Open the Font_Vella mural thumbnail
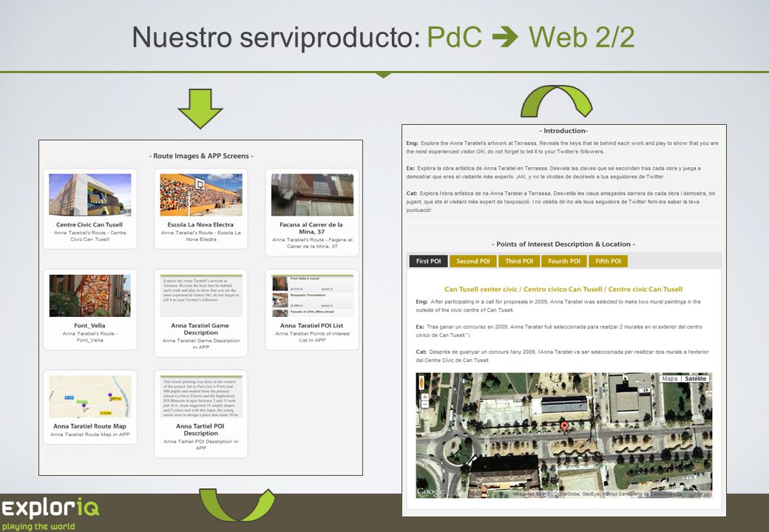This screenshot has width=769, height=532. (89, 296)
